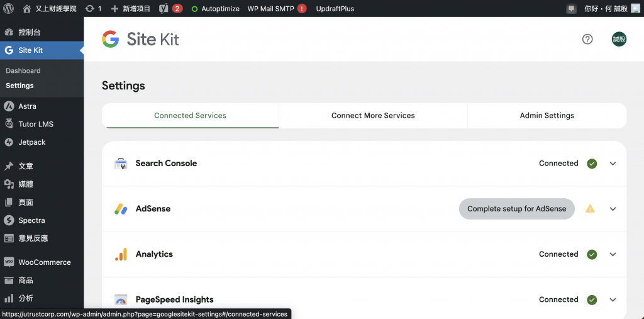644x319 pixels.
Task: Expand the PageSpeed Insights row chevron
Action: (x=613, y=299)
